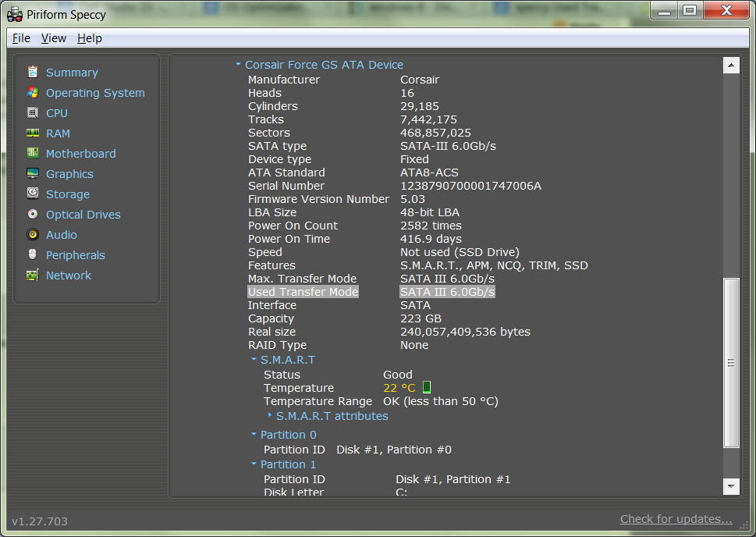Open the File menu

(x=21, y=38)
